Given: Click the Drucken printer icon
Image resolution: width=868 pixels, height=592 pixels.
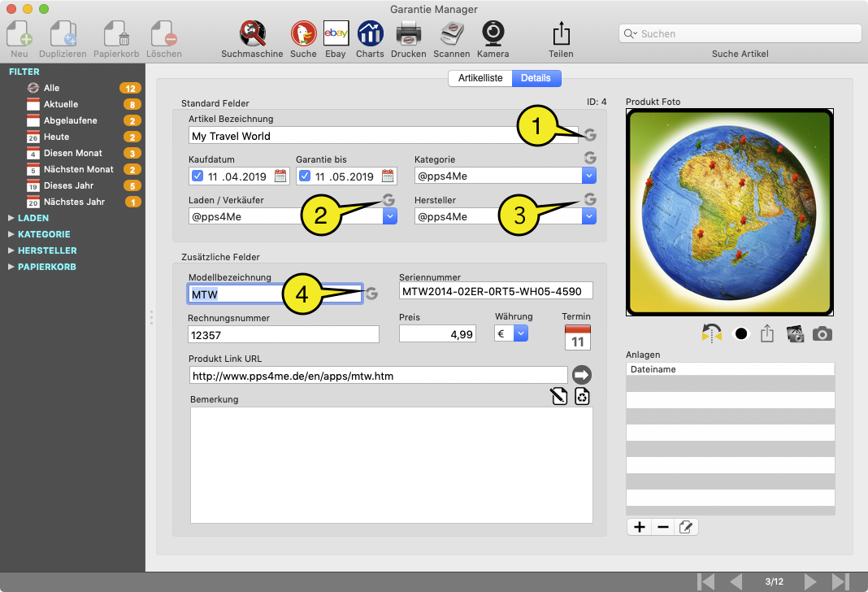Looking at the screenshot, I should pos(409,34).
